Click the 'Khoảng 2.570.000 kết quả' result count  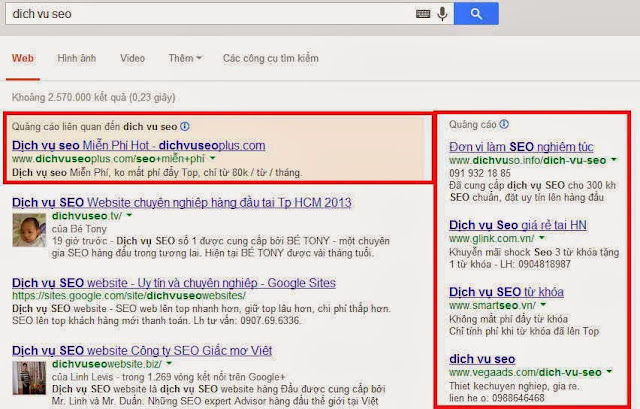click(x=93, y=98)
